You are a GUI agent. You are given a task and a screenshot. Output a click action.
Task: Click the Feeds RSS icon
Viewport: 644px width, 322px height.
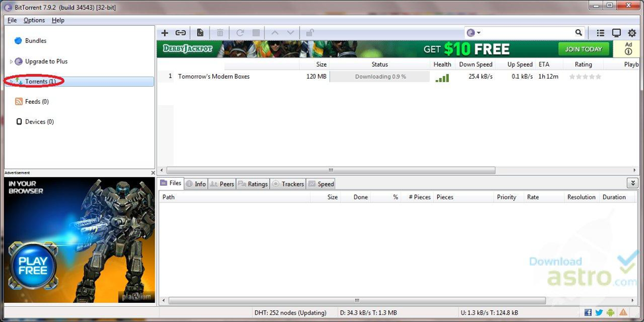pyautogui.click(x=19, y=101)
